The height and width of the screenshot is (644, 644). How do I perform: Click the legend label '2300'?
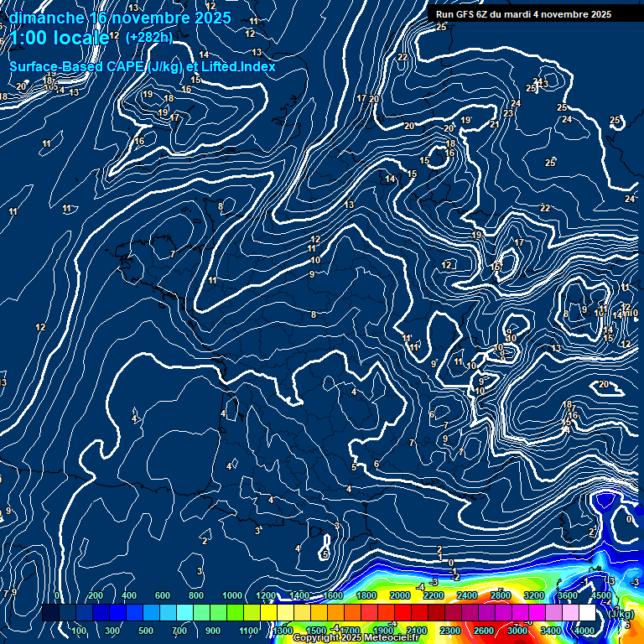tap(450, 631)
